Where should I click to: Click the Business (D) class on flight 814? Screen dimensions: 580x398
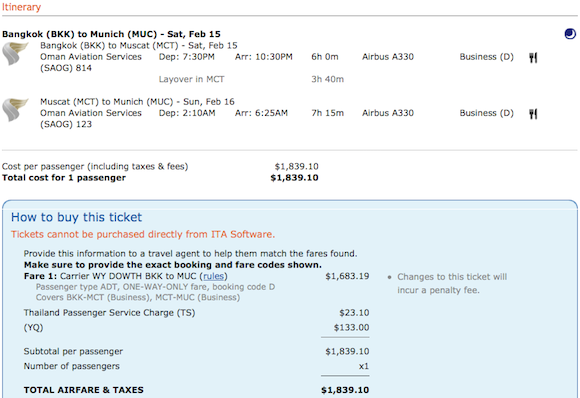pyautogui.click(x=486, y=57)
